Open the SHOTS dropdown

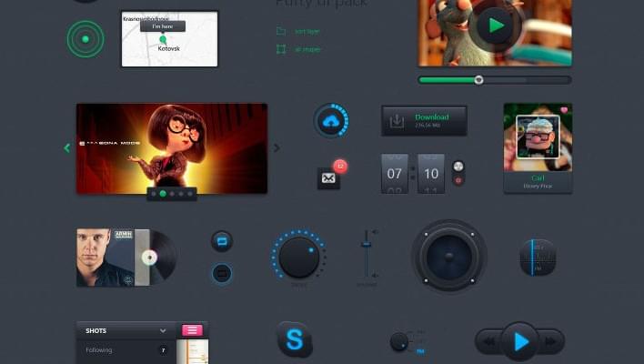pos(126,330)
